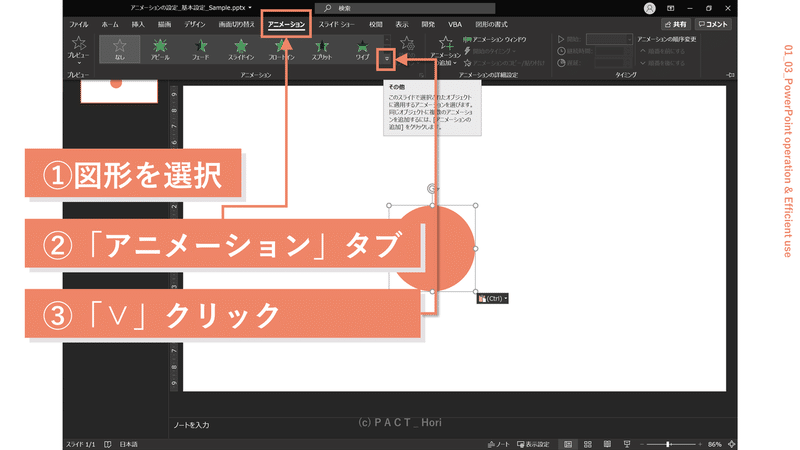
Task: Apply the フェード (Fade) animation
Action: [x=201, y=49]
